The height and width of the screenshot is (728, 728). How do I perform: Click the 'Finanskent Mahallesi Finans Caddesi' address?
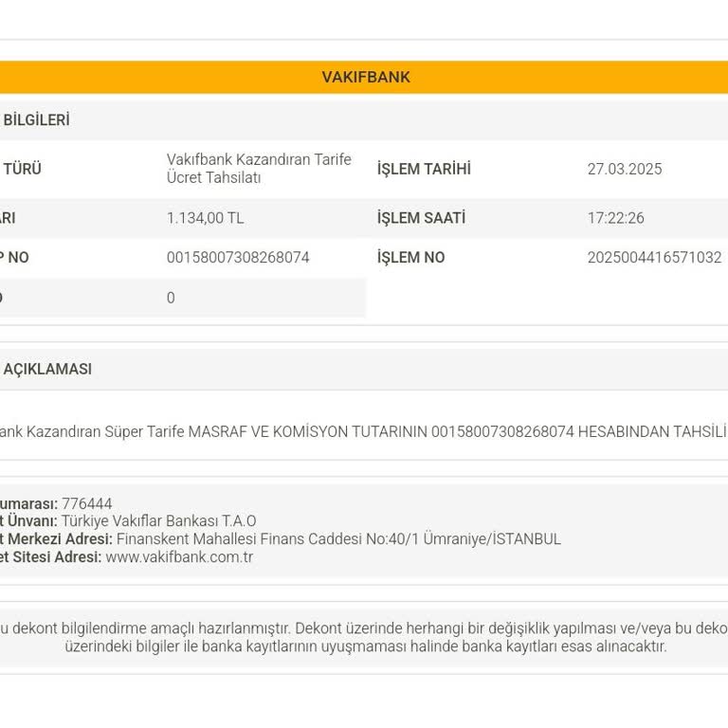click(x=338, y=539)
